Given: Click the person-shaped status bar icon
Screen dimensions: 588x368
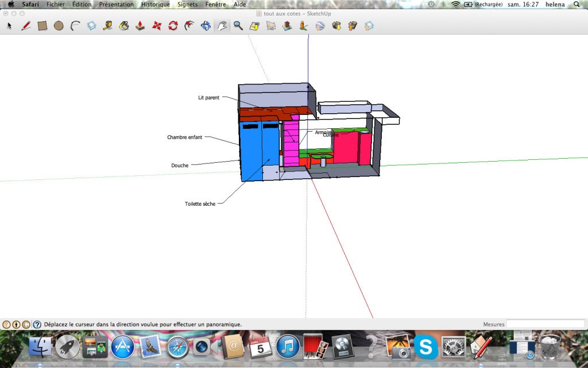Looking at the screenshot, I should [x=16, y=324].
